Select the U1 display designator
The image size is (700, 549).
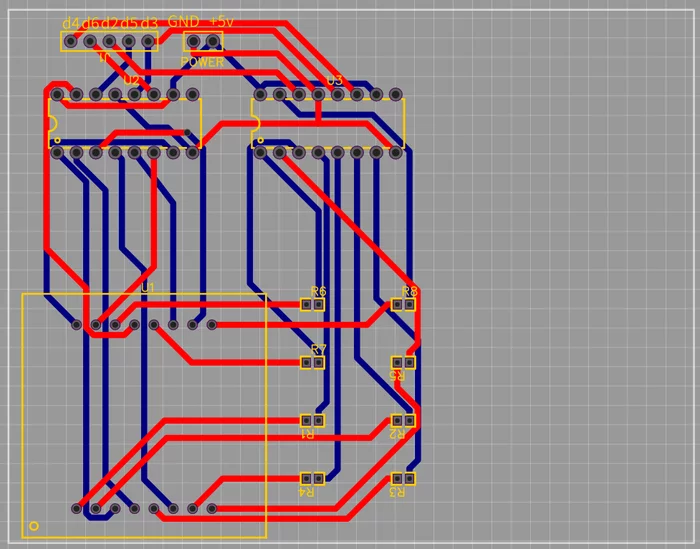coord(148,288)
